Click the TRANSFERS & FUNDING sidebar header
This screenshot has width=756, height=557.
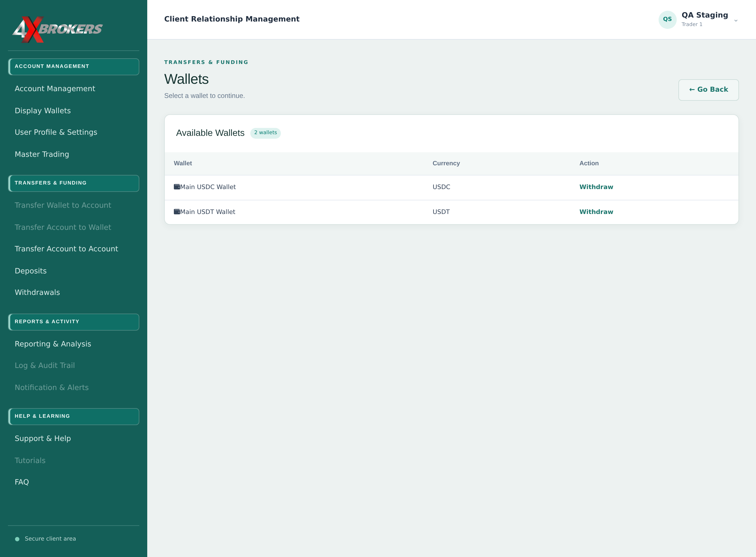pyautogui.click(x=74, y=183)
